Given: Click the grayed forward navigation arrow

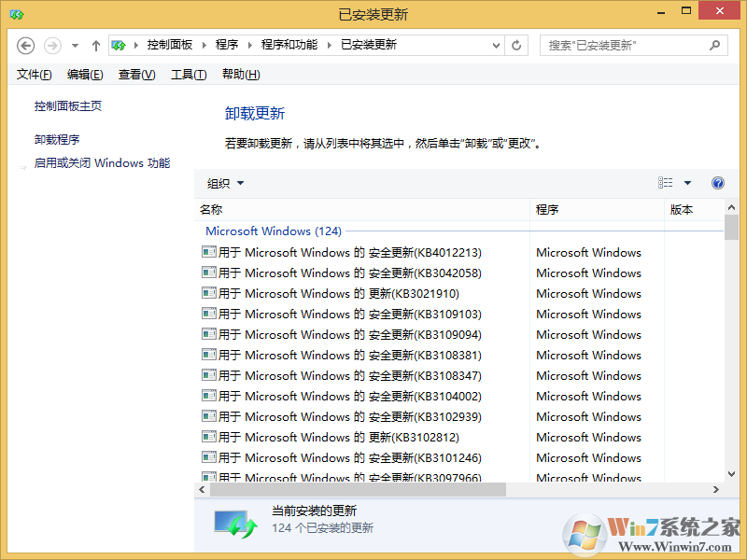Looking at the screenshot, I should (x=51, y=45).
